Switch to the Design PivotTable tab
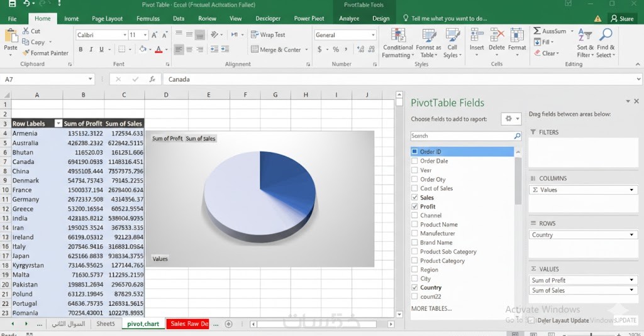Screen dimensions: 644x336 tap(380, 18)
